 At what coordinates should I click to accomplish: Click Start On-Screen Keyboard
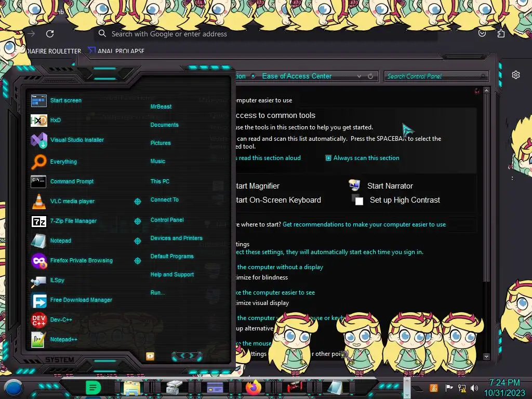(278, 200)
